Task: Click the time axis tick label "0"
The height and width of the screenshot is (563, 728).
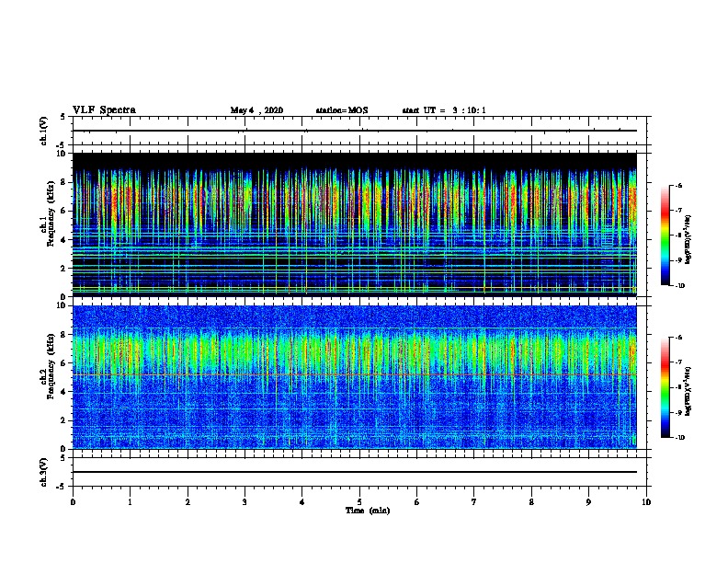Action: click(x=73, y=502)
